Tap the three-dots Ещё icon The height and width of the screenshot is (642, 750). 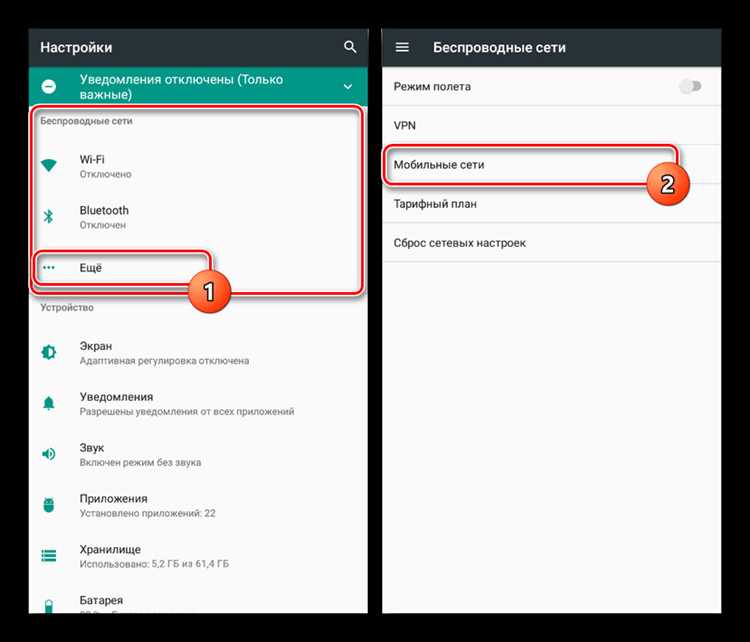(x=49, y=268)
